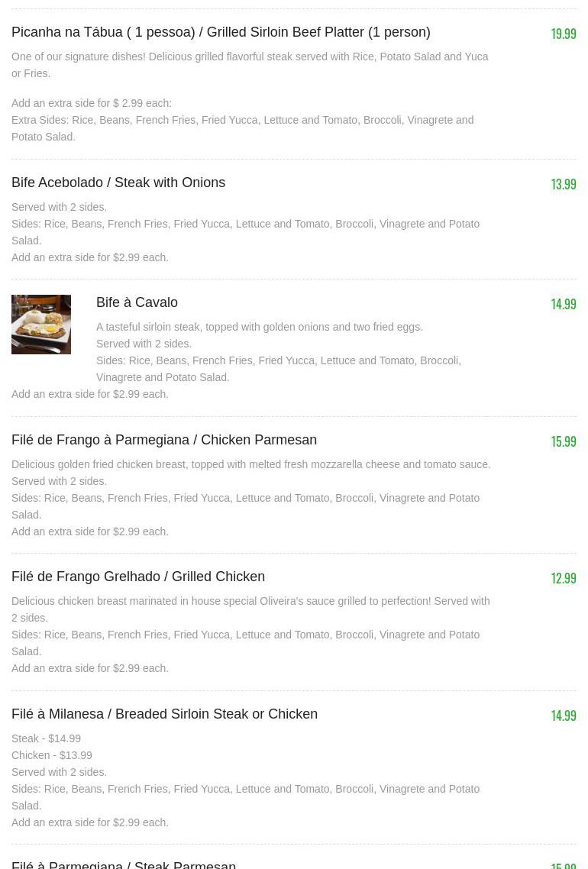
Task: Select the 14.99 price beside Bife à Cavalo
Action: [x=564, y=304]
